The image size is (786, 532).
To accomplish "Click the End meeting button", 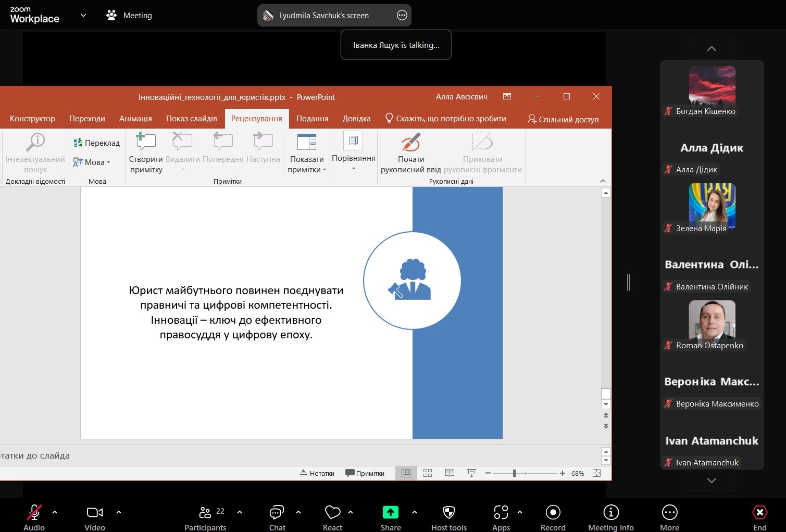I will [x=759, y=513].
